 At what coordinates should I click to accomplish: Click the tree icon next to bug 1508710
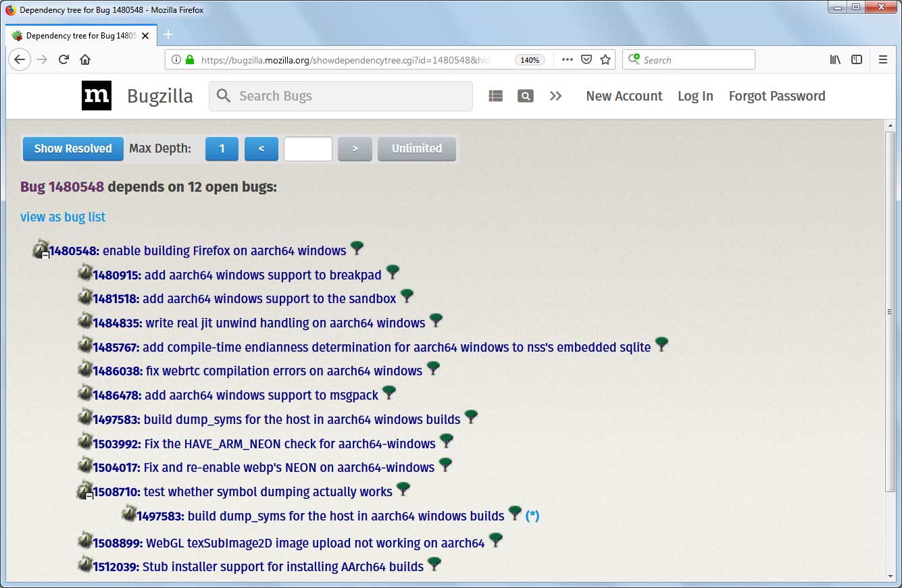tap(403, 489)
